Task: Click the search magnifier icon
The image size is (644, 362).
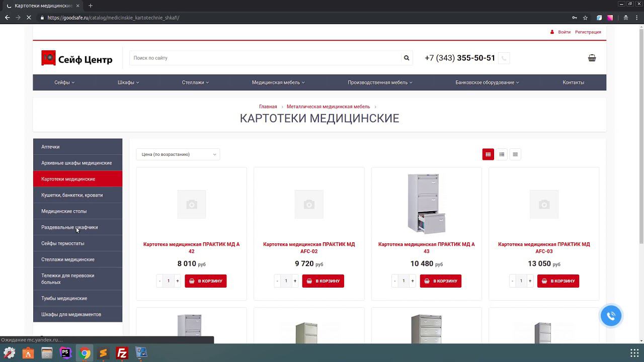Action: (407, 58)
